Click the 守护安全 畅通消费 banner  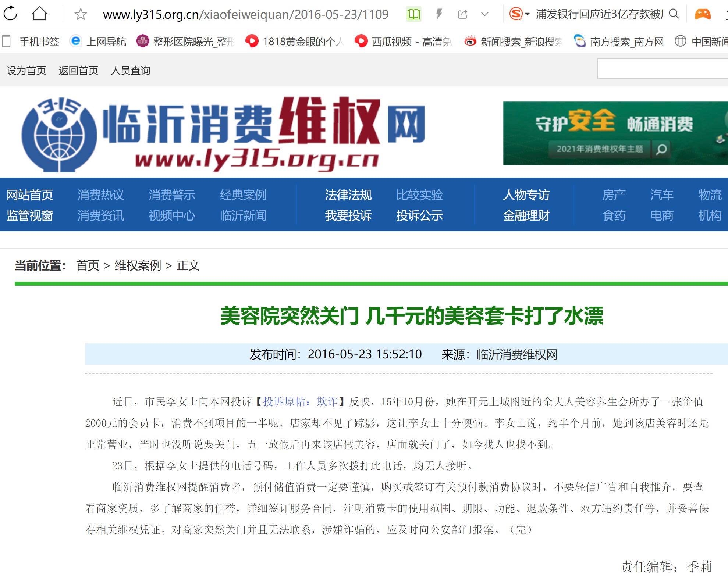coord(615,133)
